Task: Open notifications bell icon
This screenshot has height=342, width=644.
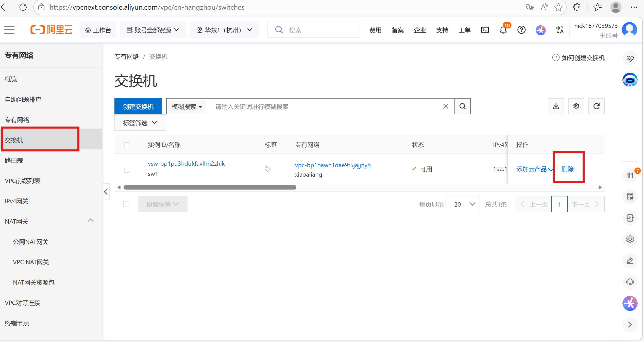Action: pos(503,30)
